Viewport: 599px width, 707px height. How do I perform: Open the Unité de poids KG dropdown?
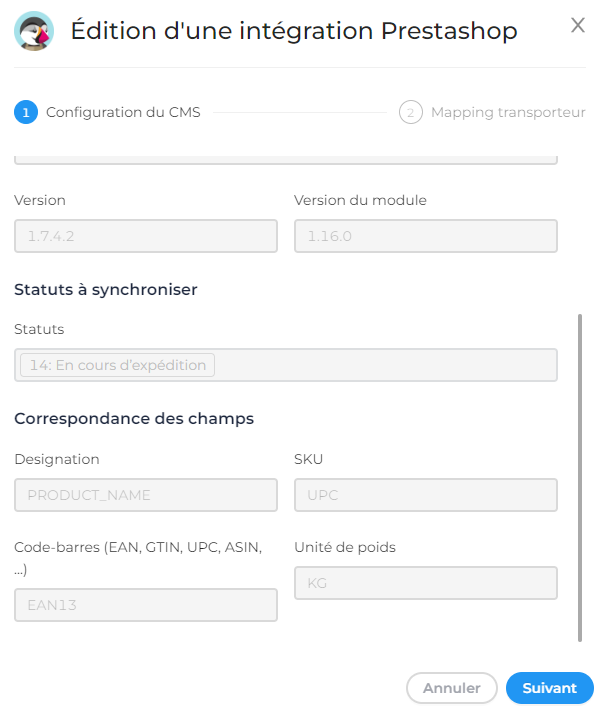click(426, 583)
